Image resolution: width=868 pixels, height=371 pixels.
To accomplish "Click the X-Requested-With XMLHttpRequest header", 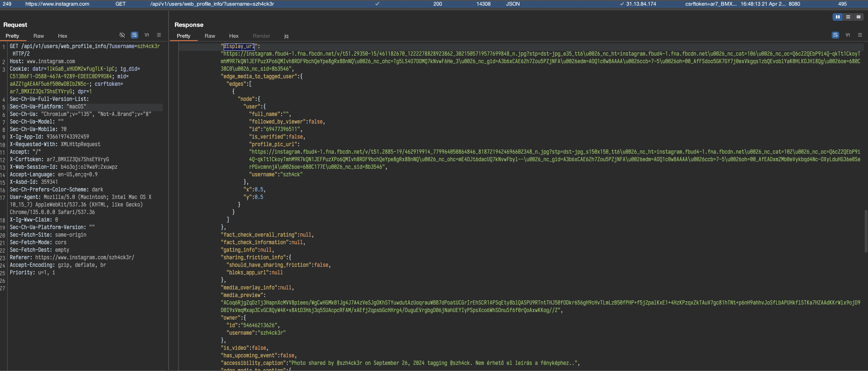I will click(55, 144).
